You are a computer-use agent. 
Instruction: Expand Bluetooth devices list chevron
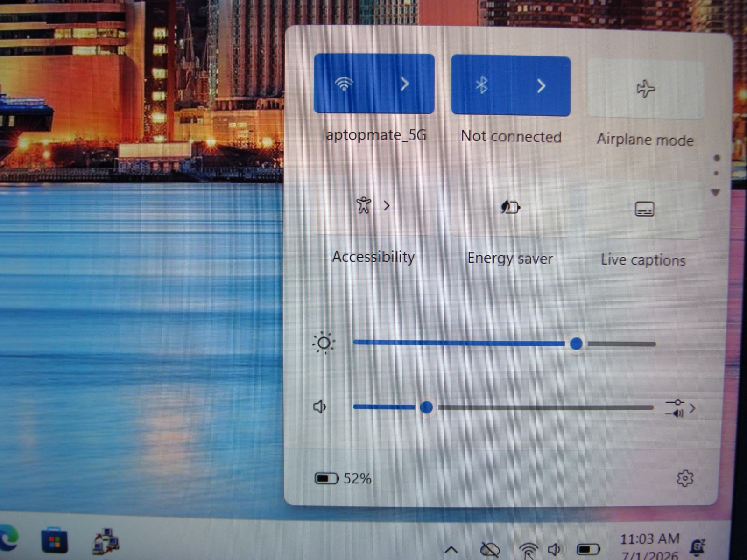tap(541, 86)
